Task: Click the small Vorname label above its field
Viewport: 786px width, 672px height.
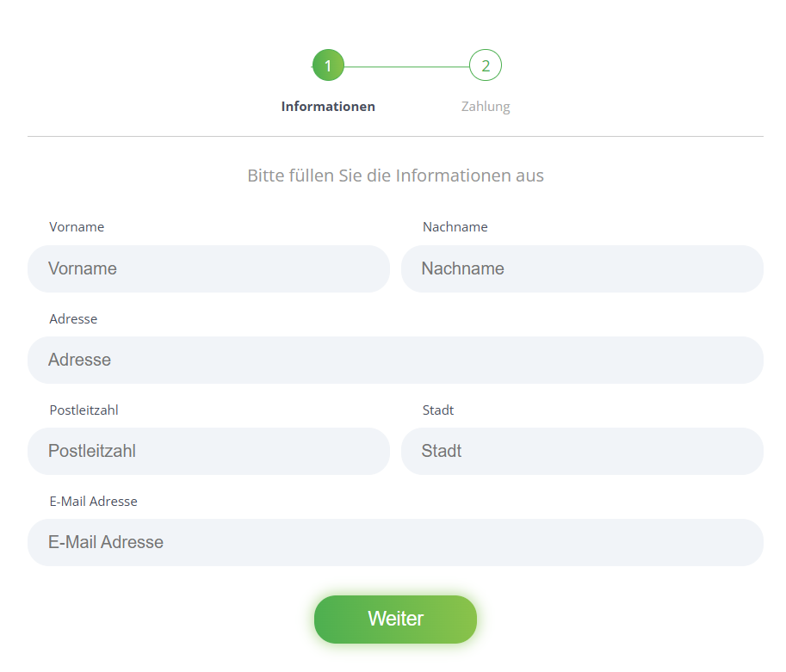Action: tap(77, 227)
